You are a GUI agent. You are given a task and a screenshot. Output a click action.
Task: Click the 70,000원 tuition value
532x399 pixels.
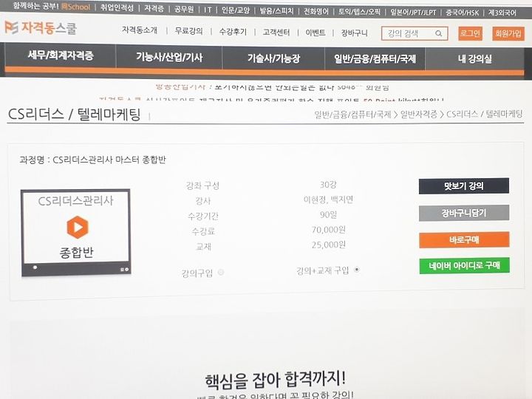[x=328, y=230]
